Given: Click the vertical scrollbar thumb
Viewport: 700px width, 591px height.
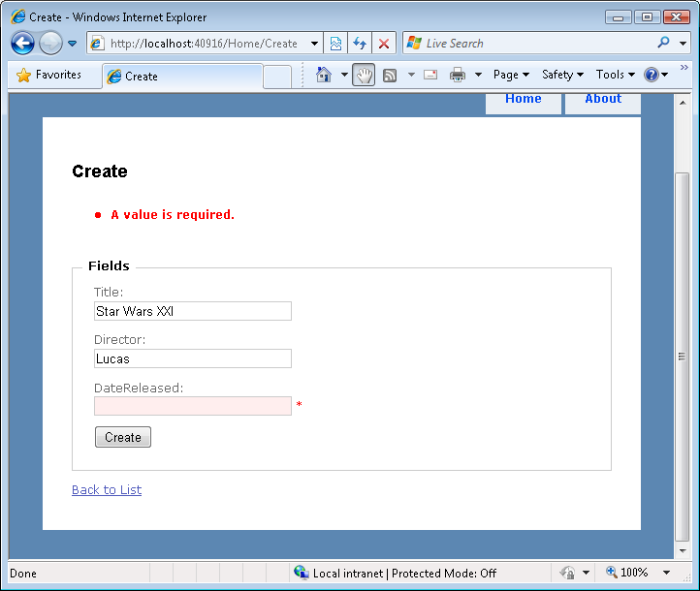Looking at the screenshot, I should tap(683, 357).
